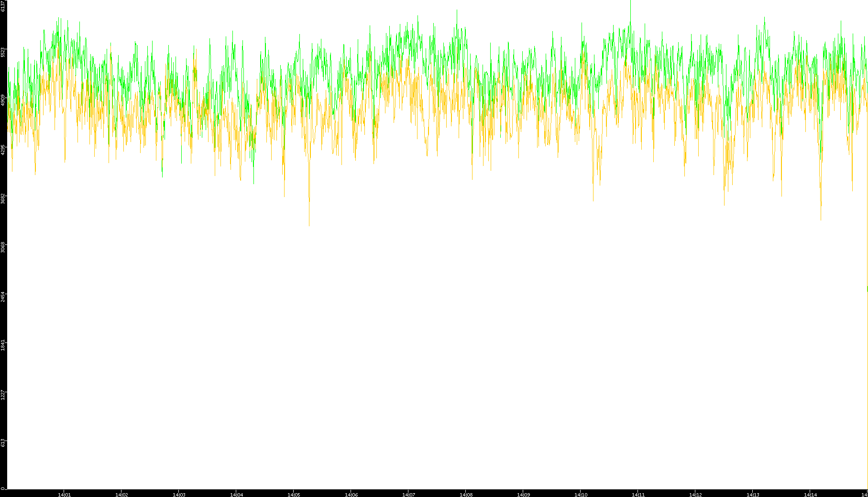
Task: Click the 14:09 time axis label
Action: coord(523,495)
